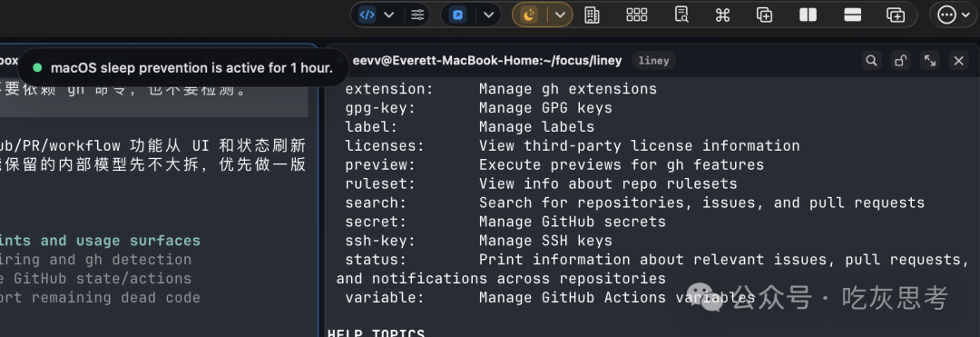This screenshot has height=337, width=980.
Task: Click 'iring and gh detection' line in left pane
Action: click(95, 260)
